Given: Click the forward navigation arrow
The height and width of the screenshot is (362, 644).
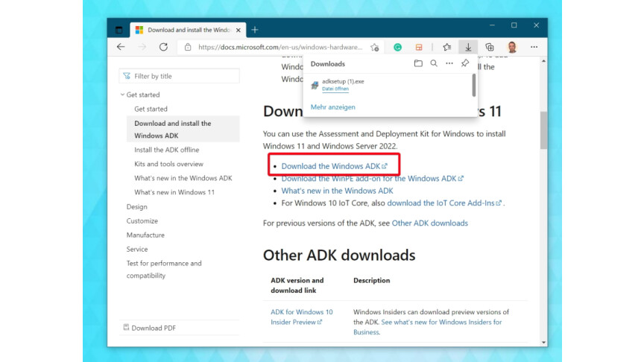Looking at the screenshot, I should [x=142, y=47].
